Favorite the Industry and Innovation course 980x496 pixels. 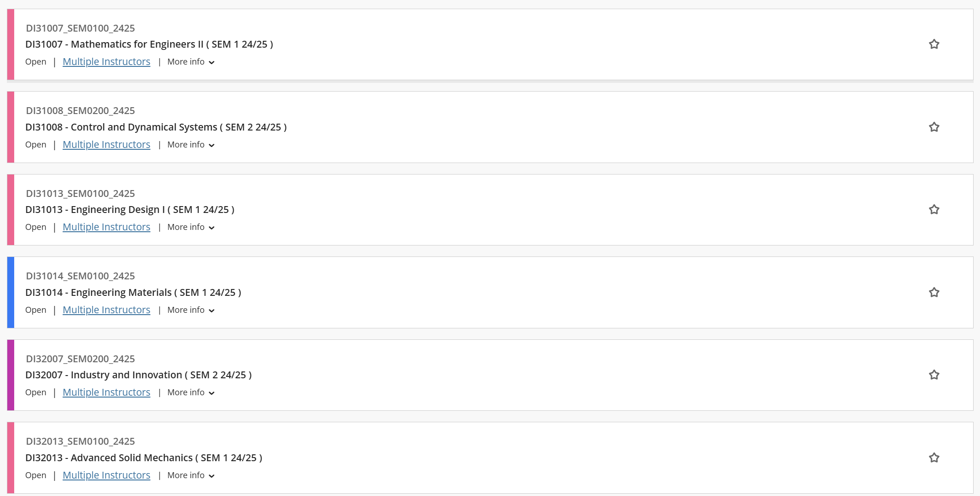934,375
